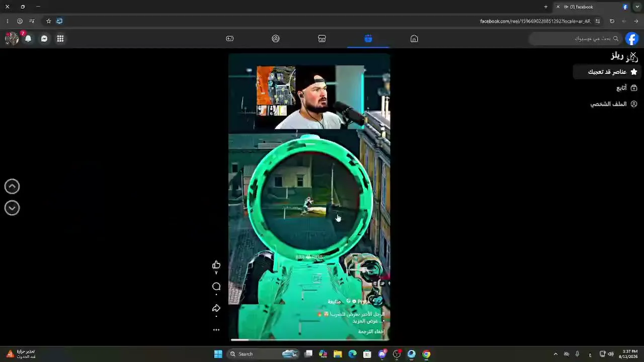Open the Chrome three-dot menu
The width and height of the screenshot is (644, 362).
[x=8, y=21]
